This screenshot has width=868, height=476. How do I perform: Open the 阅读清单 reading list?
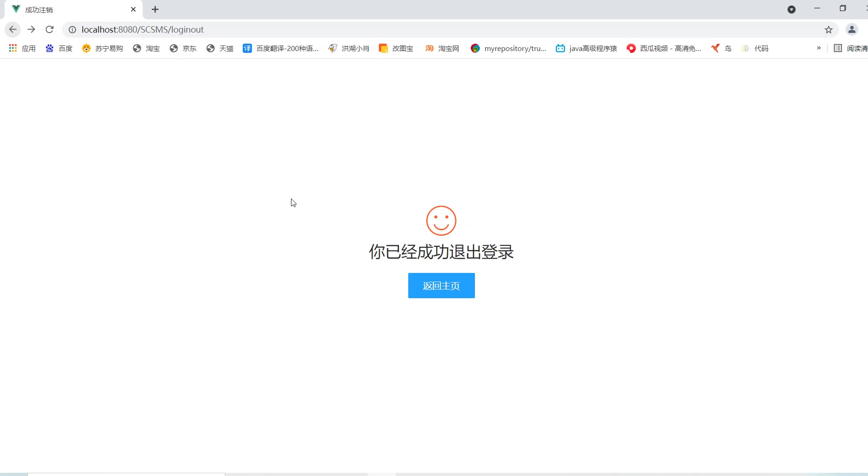point(851,48)
